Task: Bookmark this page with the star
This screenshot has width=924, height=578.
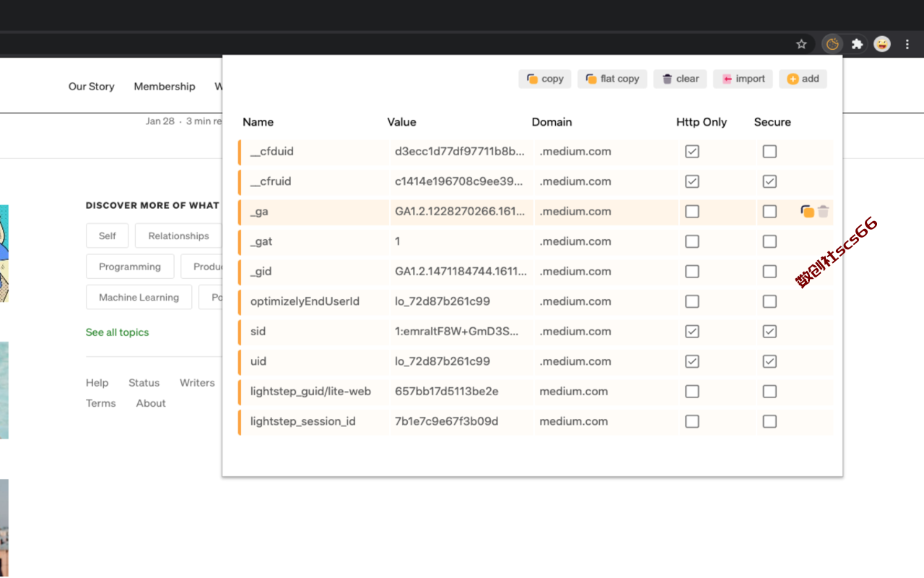Action: [801, 44]
